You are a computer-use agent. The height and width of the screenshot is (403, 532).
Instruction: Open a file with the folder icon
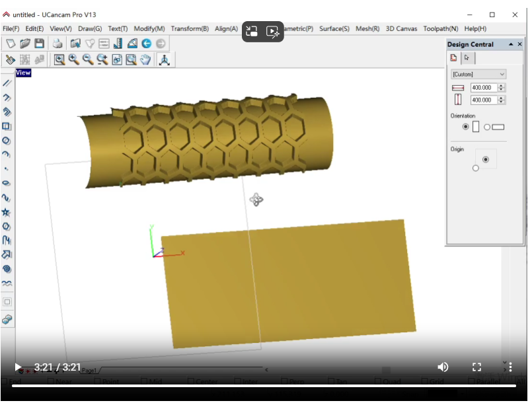pyautogui.click(x=25, y=44)
